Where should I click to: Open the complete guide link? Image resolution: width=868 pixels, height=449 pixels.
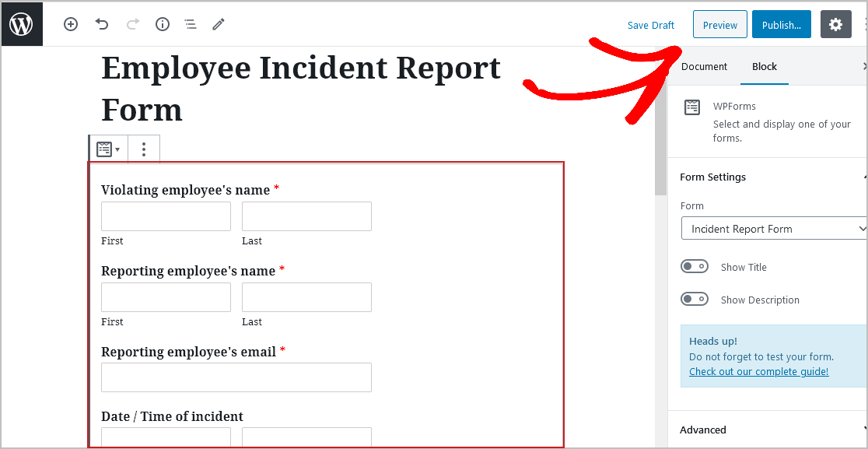(759, 371)
